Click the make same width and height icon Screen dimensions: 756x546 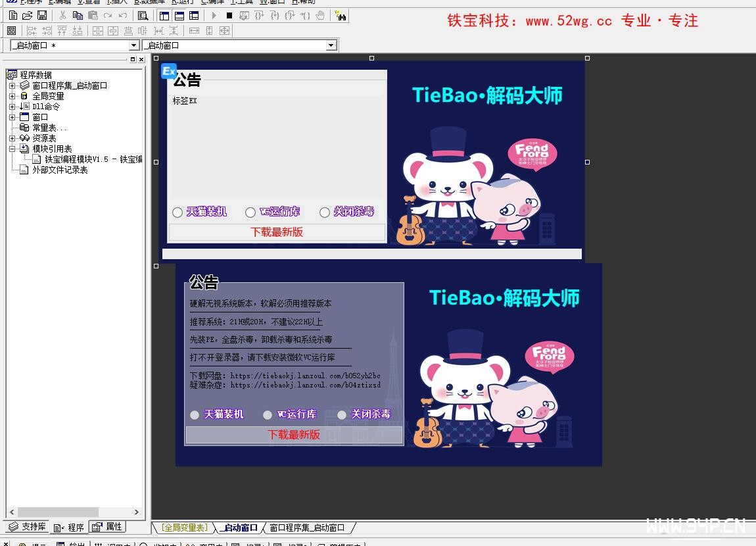pyautogui.click(x=225, y=31)
